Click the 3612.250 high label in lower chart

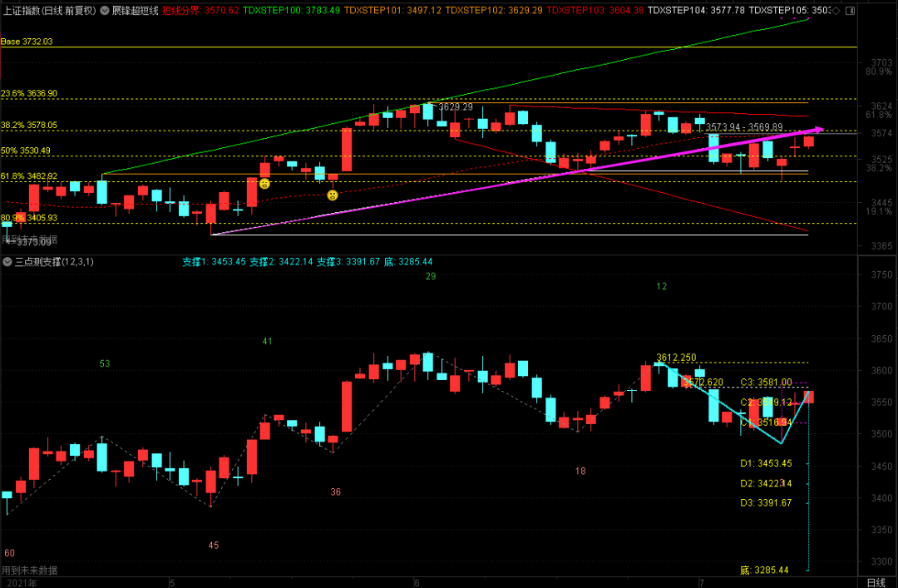(676, 358)
